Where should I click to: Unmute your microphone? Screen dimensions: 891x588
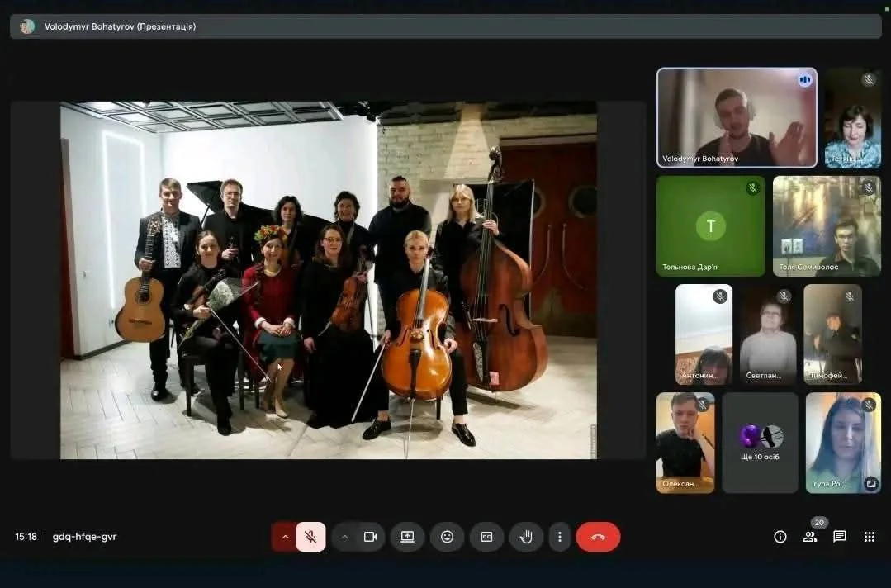coord(310,537)
